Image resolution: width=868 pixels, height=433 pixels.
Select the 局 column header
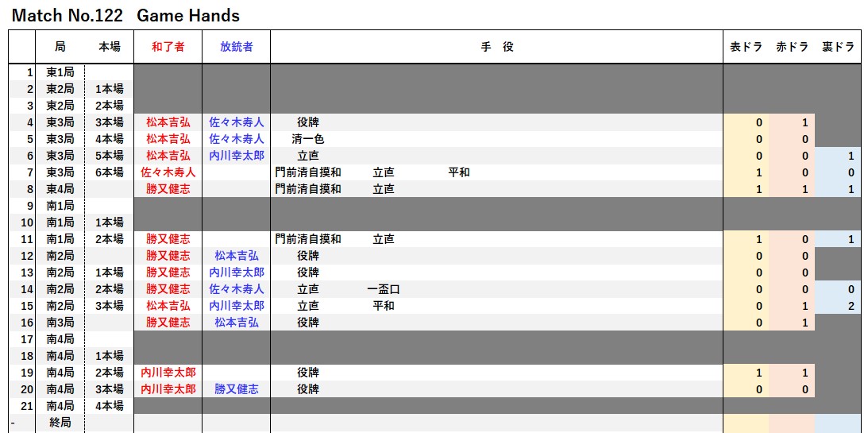(60, 47)
